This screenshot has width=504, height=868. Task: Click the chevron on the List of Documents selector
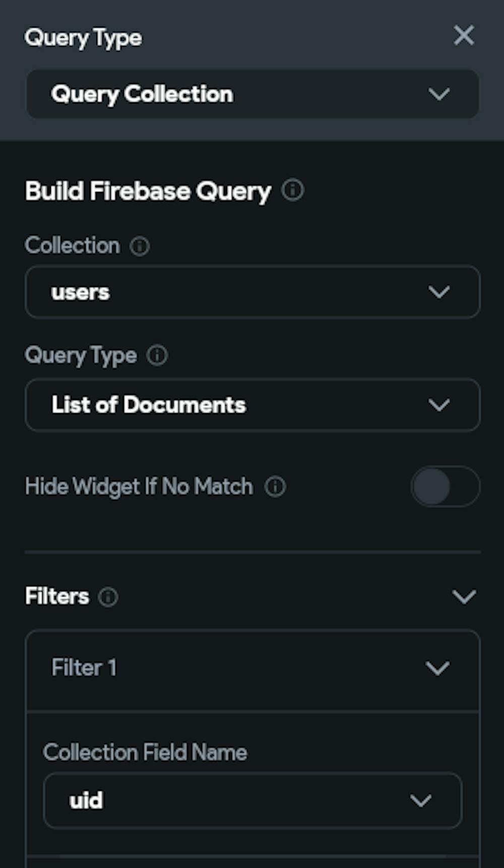pos(439,405)
